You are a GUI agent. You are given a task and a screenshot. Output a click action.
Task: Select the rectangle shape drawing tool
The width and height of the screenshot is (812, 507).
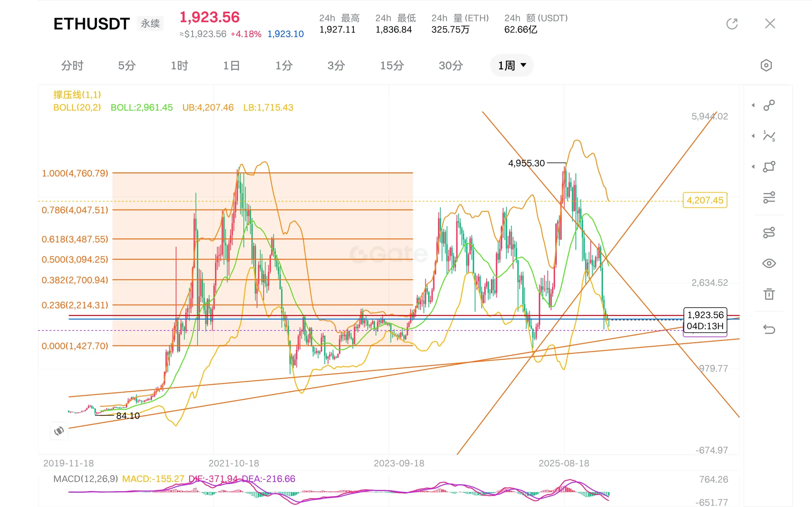click(769, 166)
